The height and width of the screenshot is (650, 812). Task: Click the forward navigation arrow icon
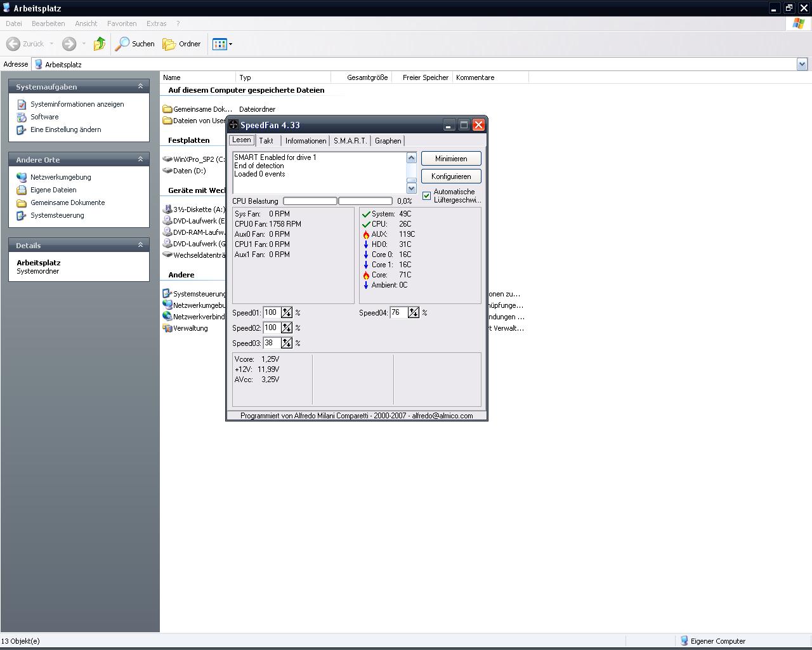(x=69, y=44)
